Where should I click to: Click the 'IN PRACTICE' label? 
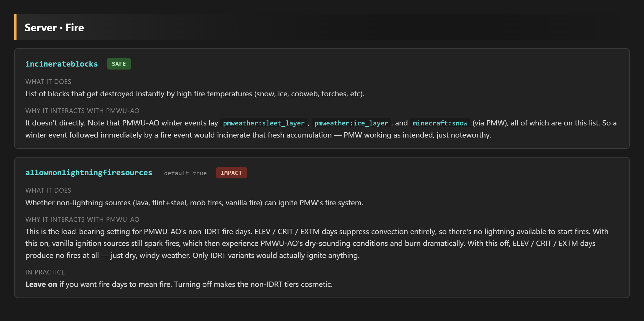click(45, 272)
